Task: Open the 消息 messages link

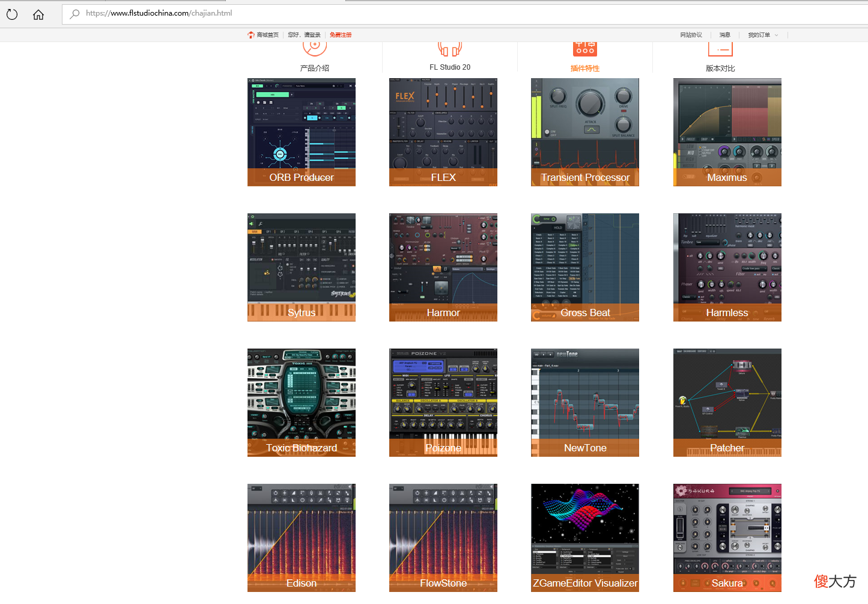Action: [x=724, y=35]
